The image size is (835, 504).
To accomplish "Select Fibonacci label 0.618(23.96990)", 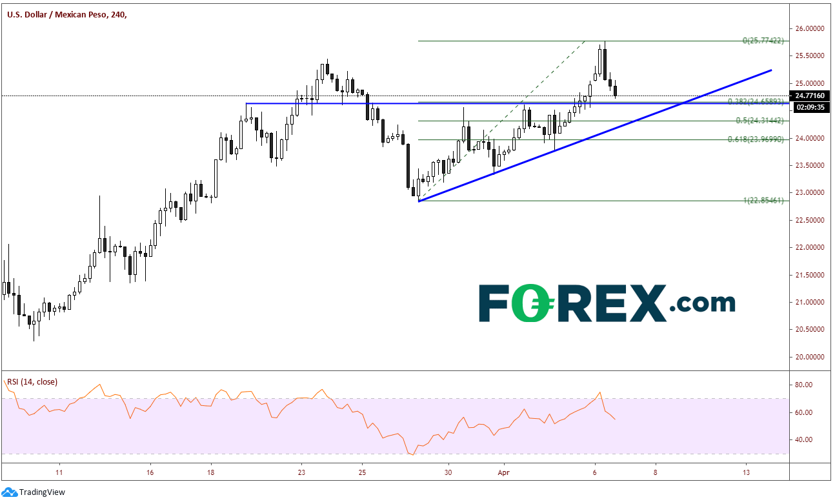I will 756,139.
